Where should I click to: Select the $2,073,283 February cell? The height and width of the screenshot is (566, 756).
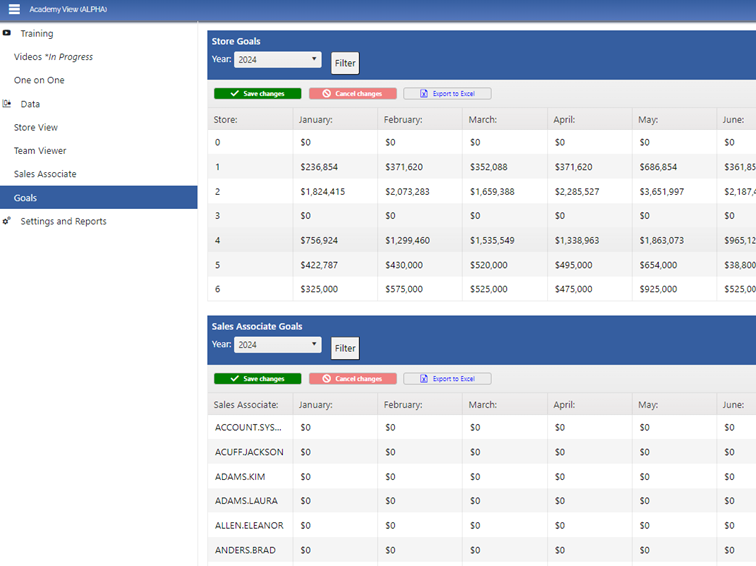coord(420,191)
